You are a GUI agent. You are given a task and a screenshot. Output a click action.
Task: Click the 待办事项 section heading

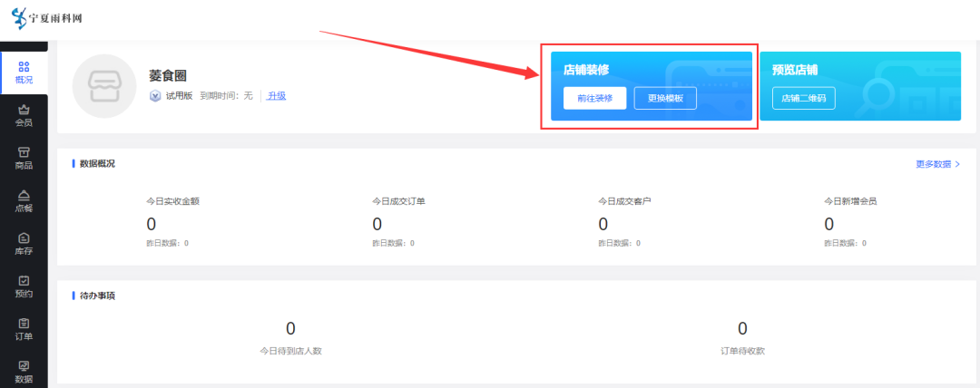pos(97,296)
